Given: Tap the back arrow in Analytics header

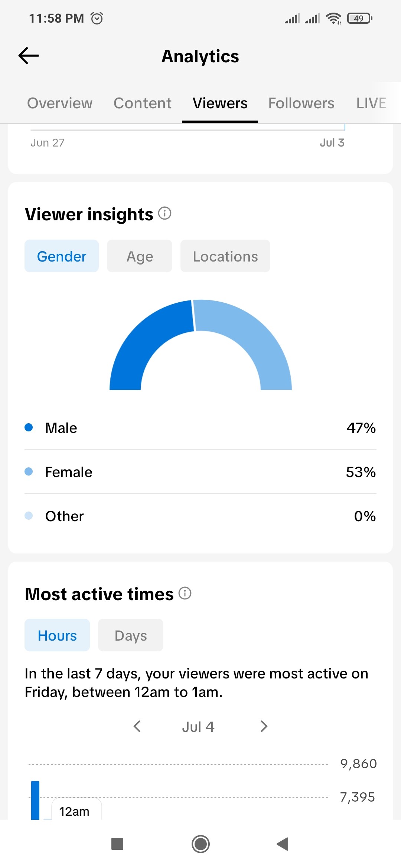Looking at the screenshot, I should click(x=29, y=56).
